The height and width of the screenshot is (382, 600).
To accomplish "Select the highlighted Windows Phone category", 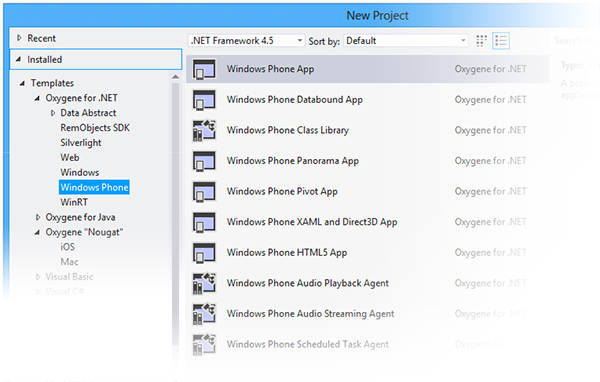I will coord(94,187).
